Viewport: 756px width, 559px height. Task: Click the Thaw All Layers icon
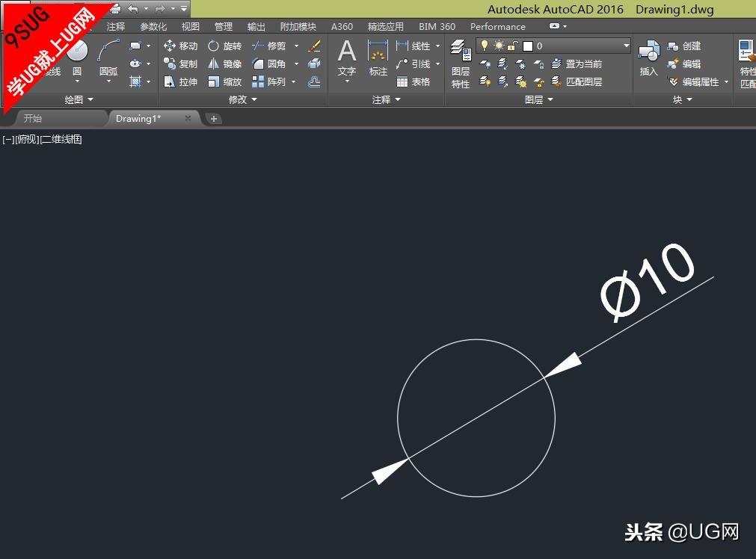coord(520,81)
